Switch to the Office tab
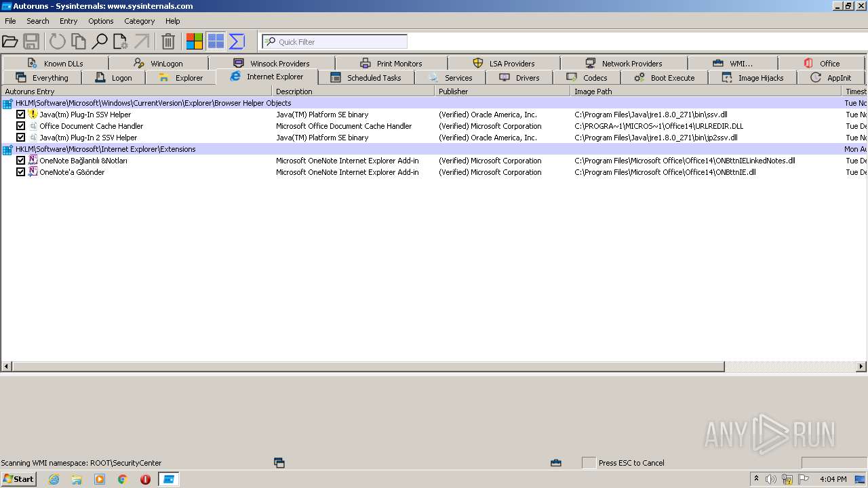 [821, 64]
